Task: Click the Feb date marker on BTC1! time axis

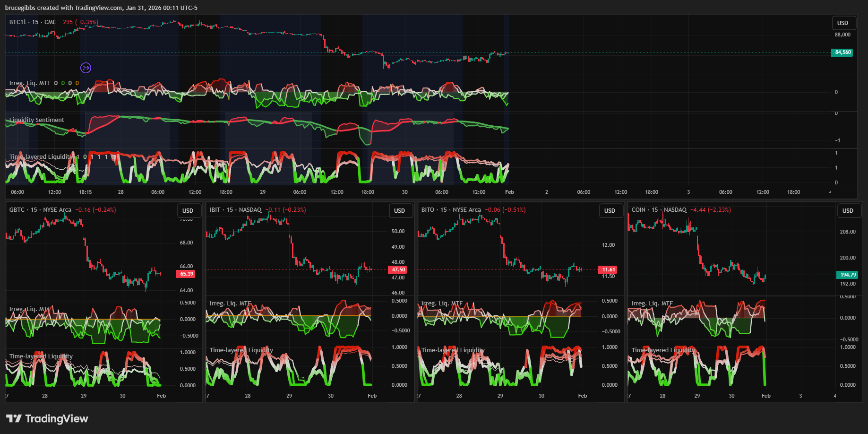Action: 509,192
